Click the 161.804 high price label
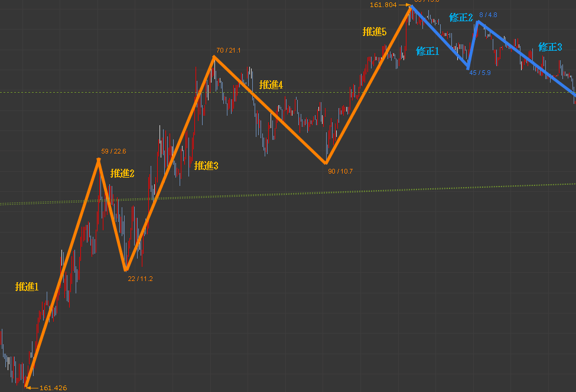Image resolution: width=576 pixels, height=392 pixels. point(383,5)
